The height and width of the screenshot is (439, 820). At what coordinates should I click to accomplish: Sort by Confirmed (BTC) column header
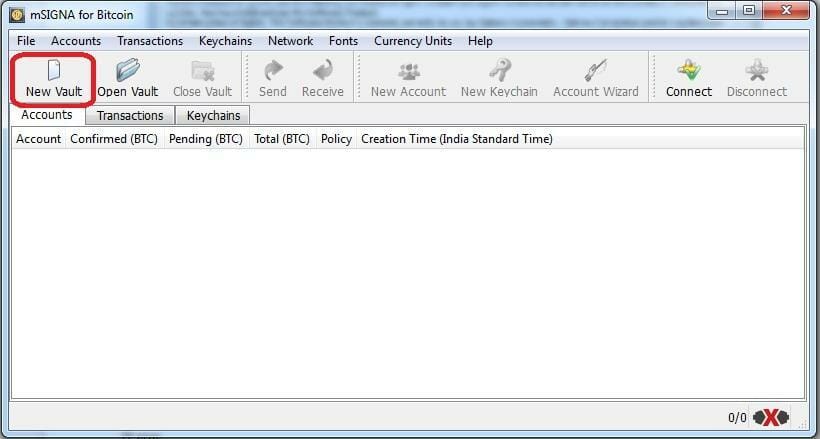(114, 139)
